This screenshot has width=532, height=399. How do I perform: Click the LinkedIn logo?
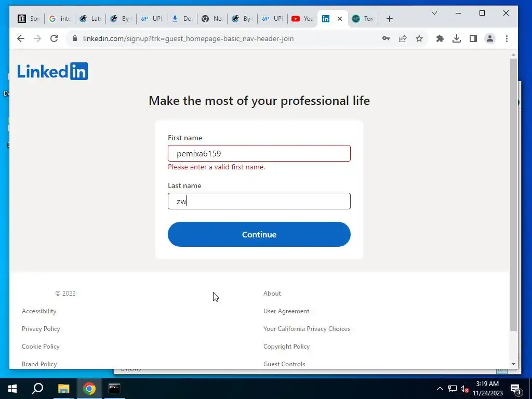coord(52,71)
